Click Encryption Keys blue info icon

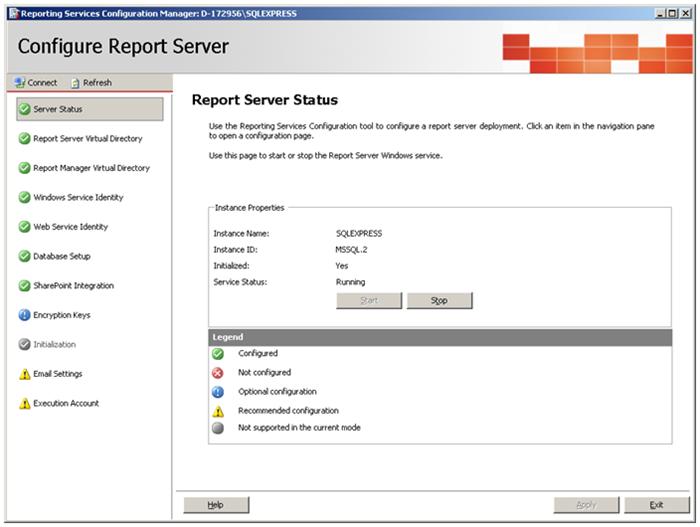(25, 315)
